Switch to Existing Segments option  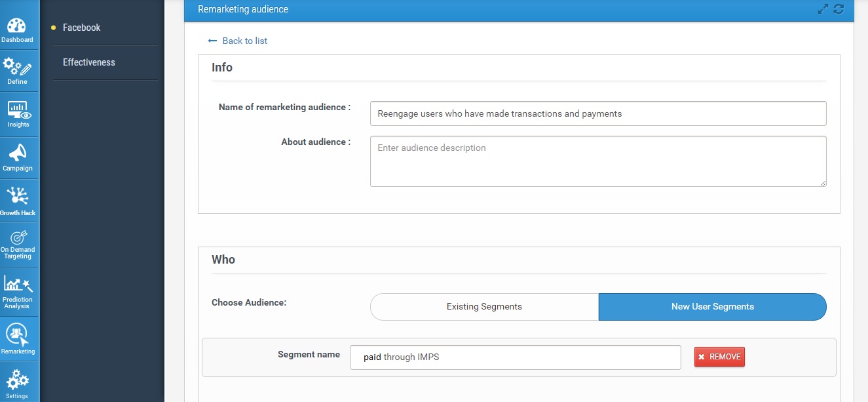(x=484, y=306)
